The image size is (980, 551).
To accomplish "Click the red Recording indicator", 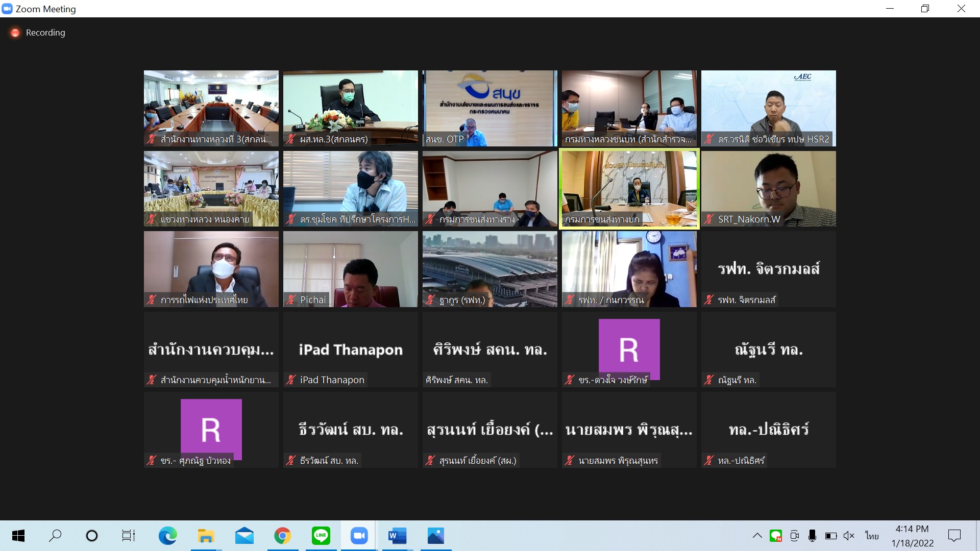I will click(16, 33).
